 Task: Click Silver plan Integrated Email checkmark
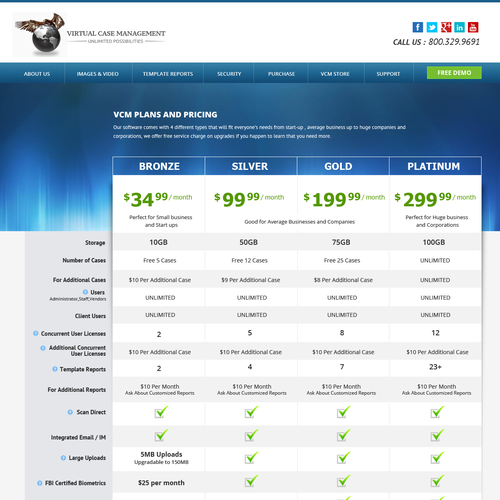(251, 435)
